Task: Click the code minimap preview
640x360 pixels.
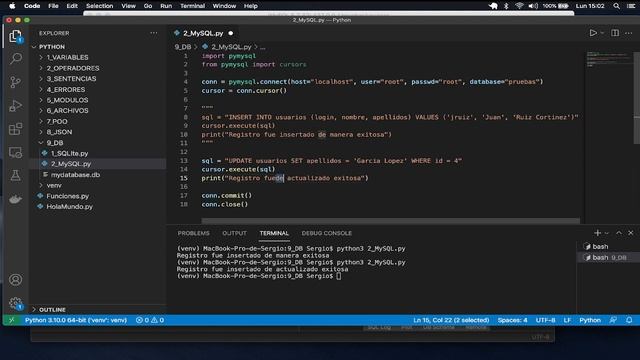Action: (x=607, y=59)
